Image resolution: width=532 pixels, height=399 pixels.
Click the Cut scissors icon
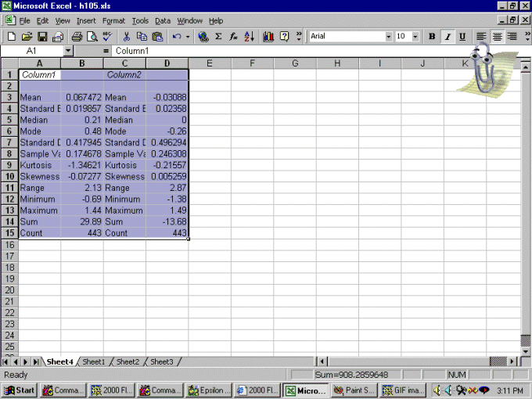(x=127, y=37)
